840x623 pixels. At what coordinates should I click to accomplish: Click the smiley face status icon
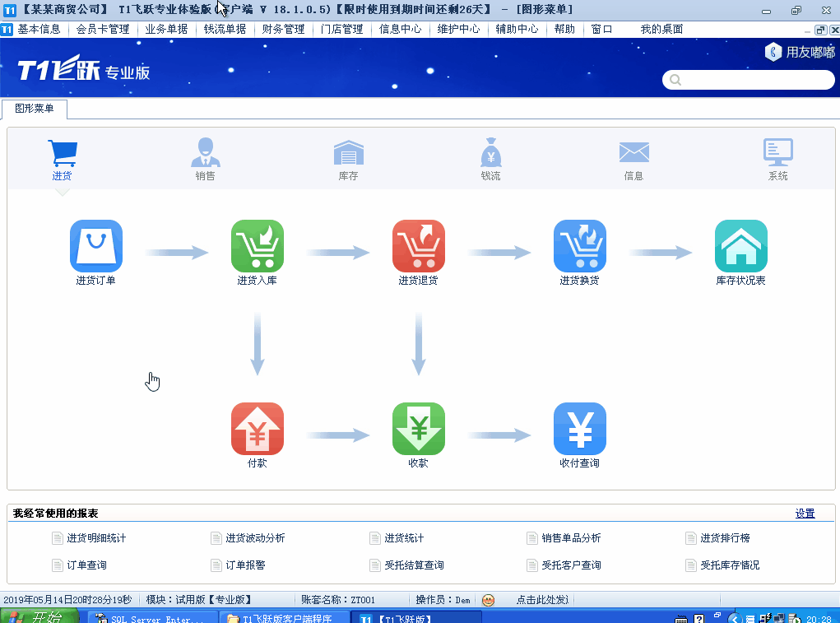(x=488, y=600)
